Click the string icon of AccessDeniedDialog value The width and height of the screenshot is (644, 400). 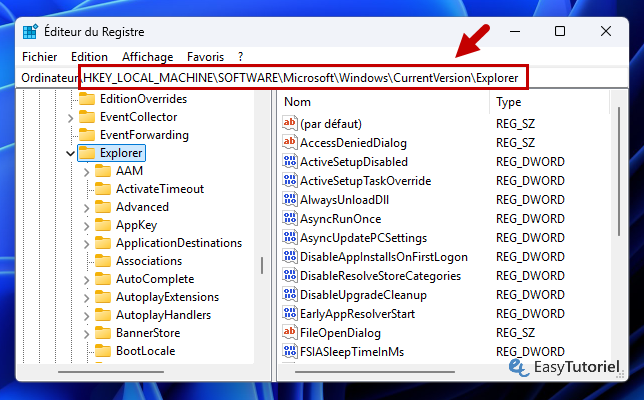pyautogui.click(x=290, y=143)
